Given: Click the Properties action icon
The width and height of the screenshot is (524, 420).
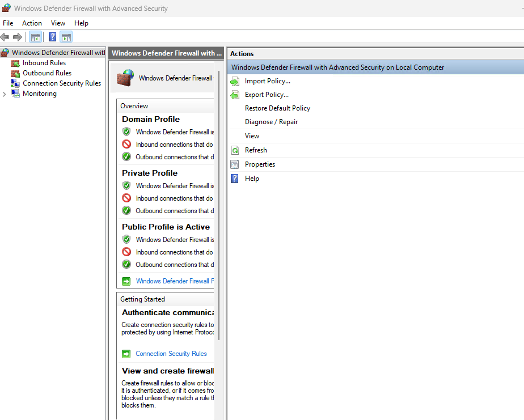Looking at the screenshot, I should tap(235, 164).
